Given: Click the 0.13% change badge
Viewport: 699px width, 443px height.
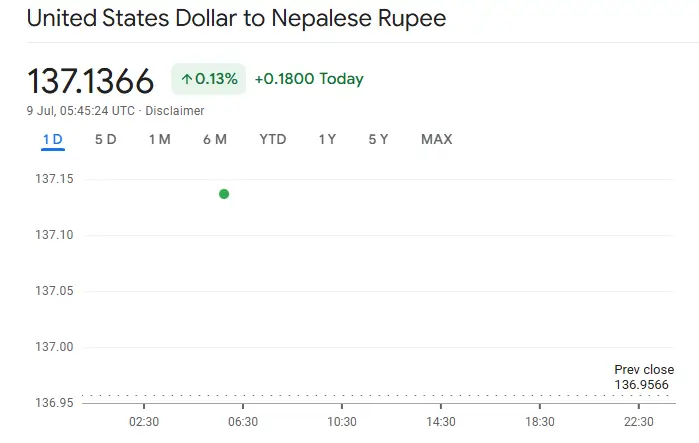Looking at the screenshot, I should point(209,79).
